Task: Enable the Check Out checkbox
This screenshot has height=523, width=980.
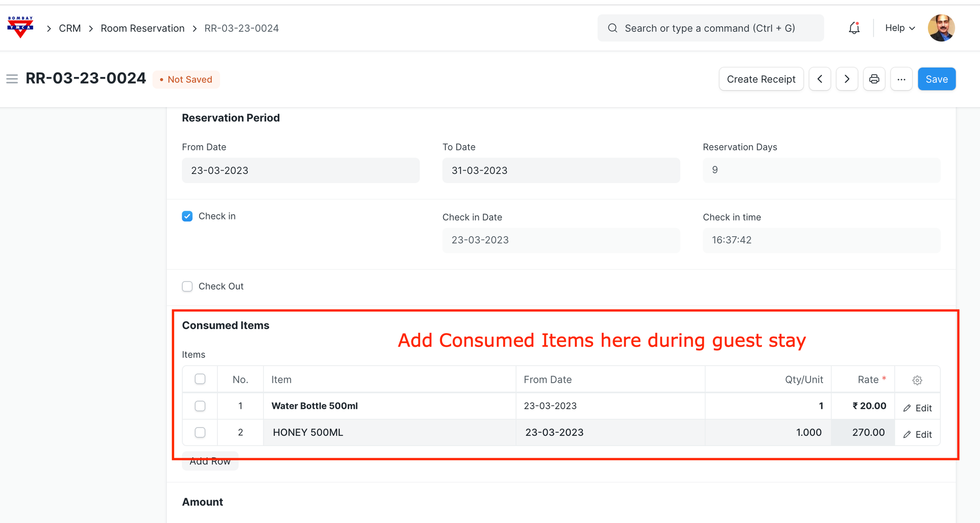Action: click(x=187, y=286)
